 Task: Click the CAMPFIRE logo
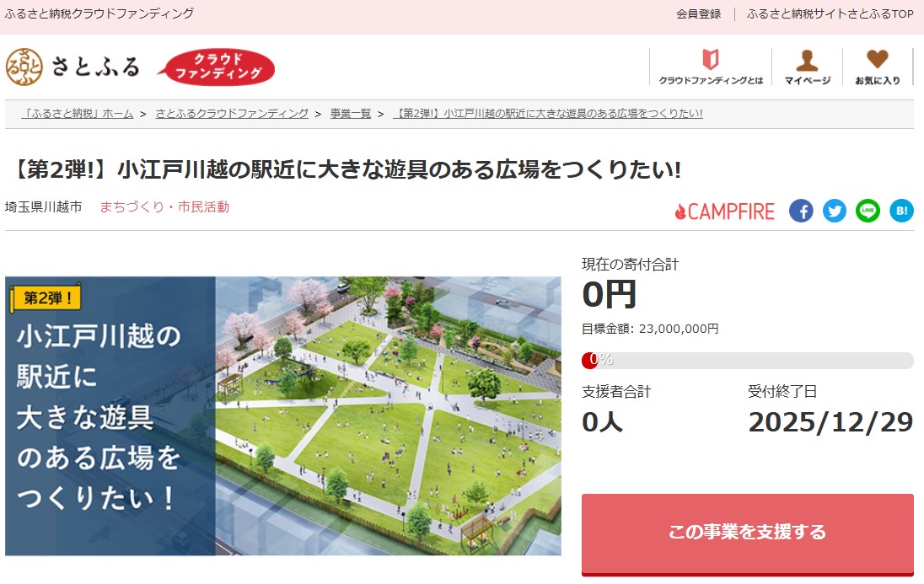(x=725, y=211)
